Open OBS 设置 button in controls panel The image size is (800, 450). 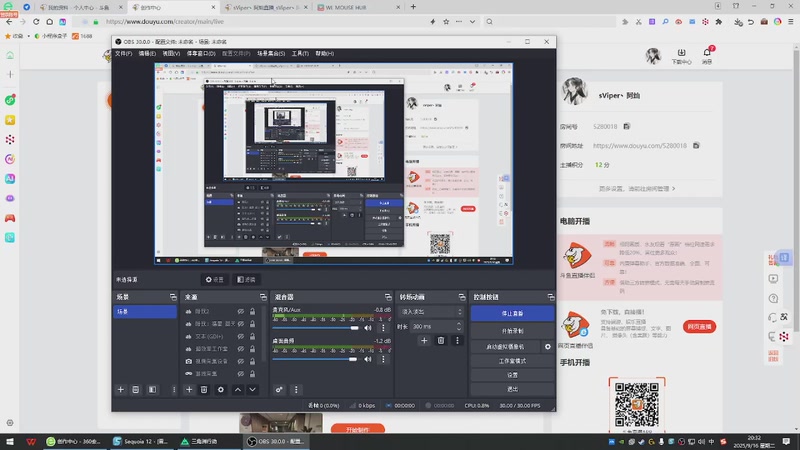(x=512, y=375)
